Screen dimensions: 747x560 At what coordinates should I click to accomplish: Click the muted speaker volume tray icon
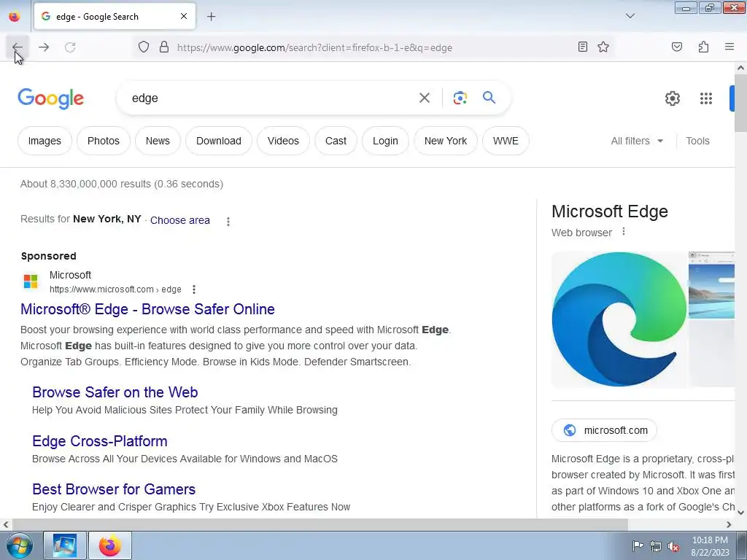pyautogui.click(x=673, y=546)
